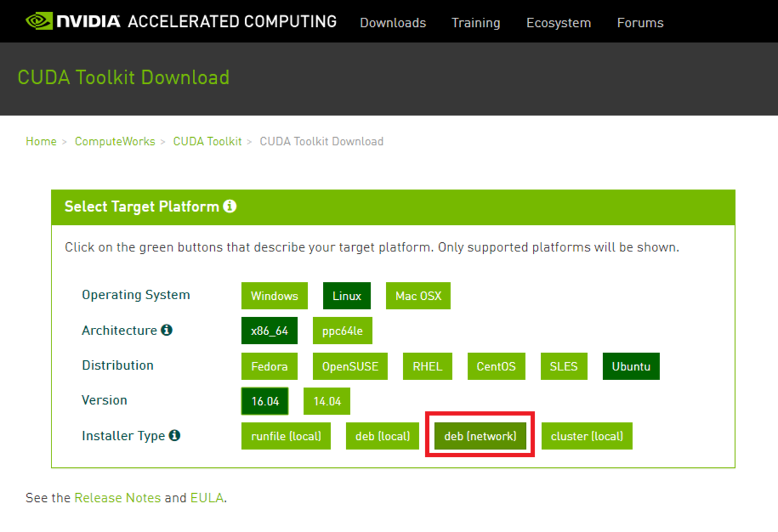Click the Operating System label

(136, 295)
